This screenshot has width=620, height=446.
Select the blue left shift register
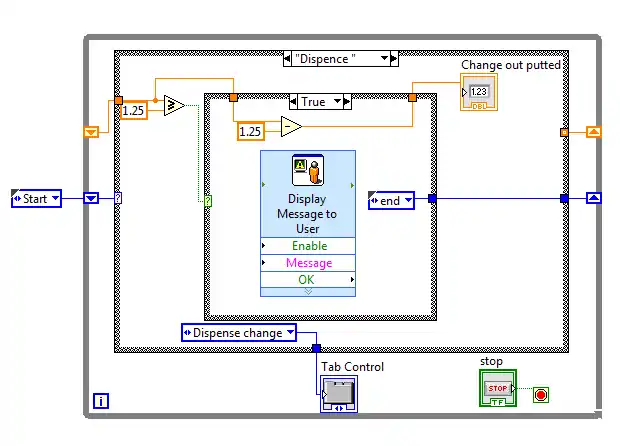coord(91,198)
